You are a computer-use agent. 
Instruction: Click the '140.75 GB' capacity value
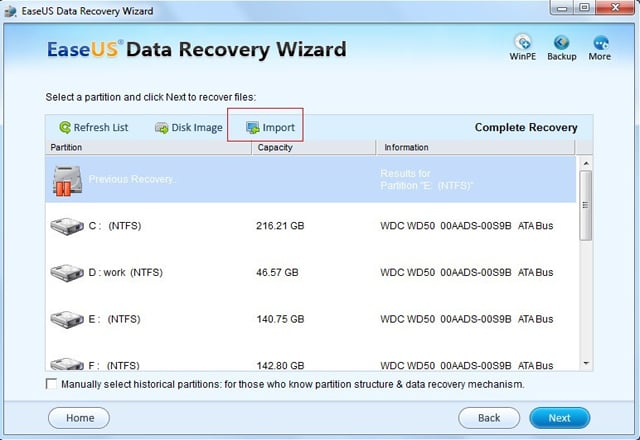coord(280,319)
